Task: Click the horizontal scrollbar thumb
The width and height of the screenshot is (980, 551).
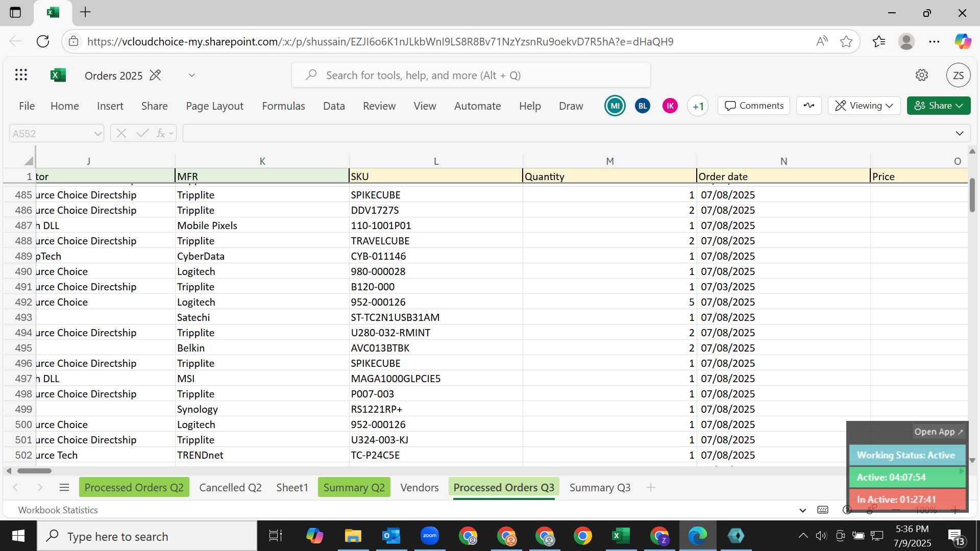Action: coord(34,470)
